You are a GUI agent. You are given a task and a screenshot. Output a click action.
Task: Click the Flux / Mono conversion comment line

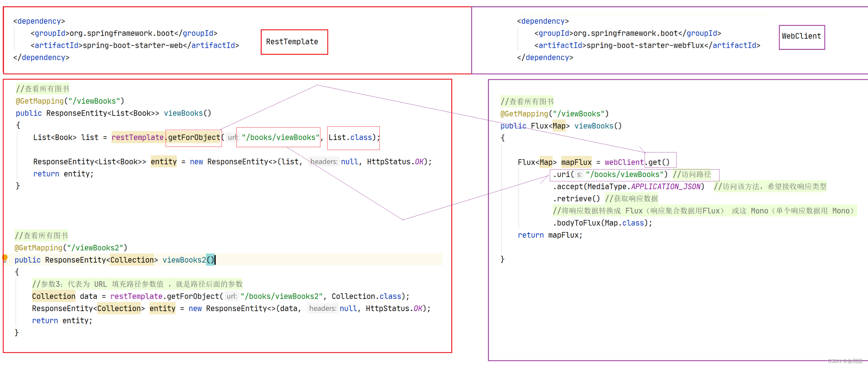(x=704, y=211)
